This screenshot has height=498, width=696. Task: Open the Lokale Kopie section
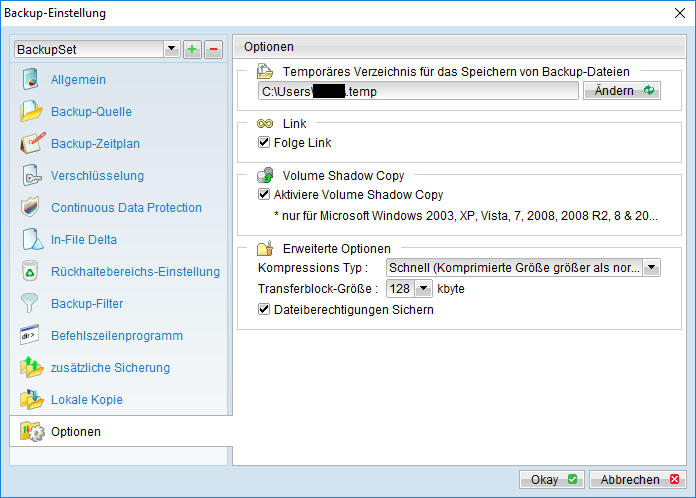(87, 399)
